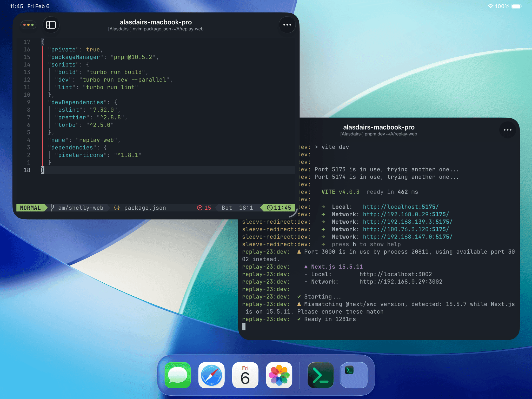Open Photos from the dock
This screenshot has height=399, width=532.
279,375
